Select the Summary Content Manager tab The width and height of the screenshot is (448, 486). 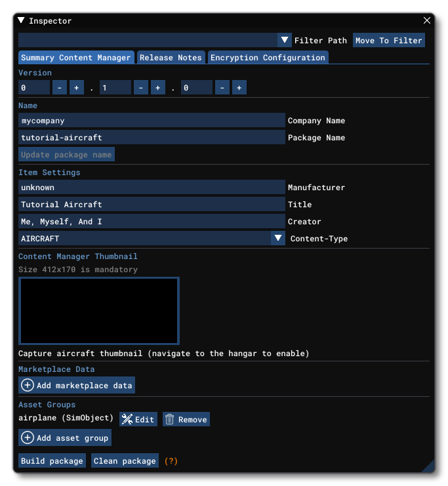point(76,58)
